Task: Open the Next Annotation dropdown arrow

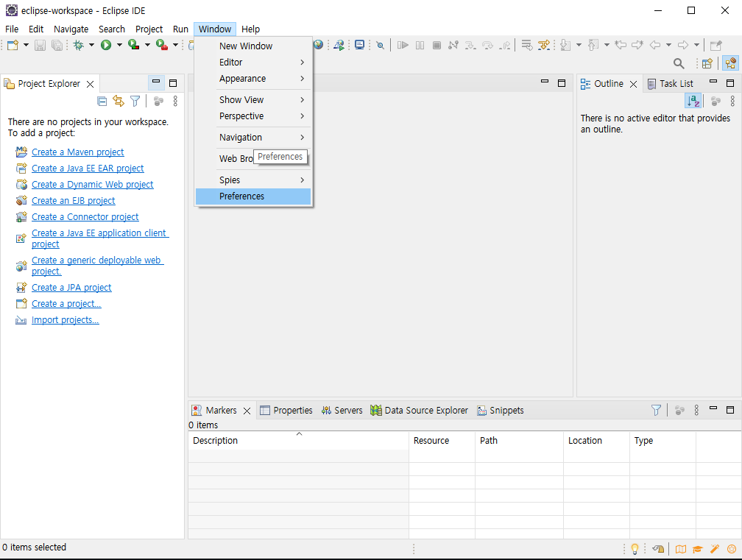Action: (579, 45)
